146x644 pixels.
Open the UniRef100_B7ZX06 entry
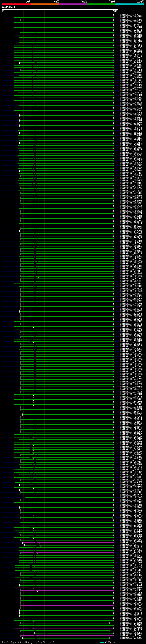pos(131,22)
